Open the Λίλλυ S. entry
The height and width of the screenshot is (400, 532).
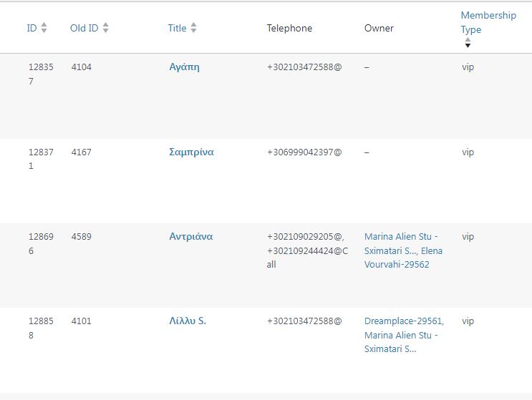coord(187,321)
